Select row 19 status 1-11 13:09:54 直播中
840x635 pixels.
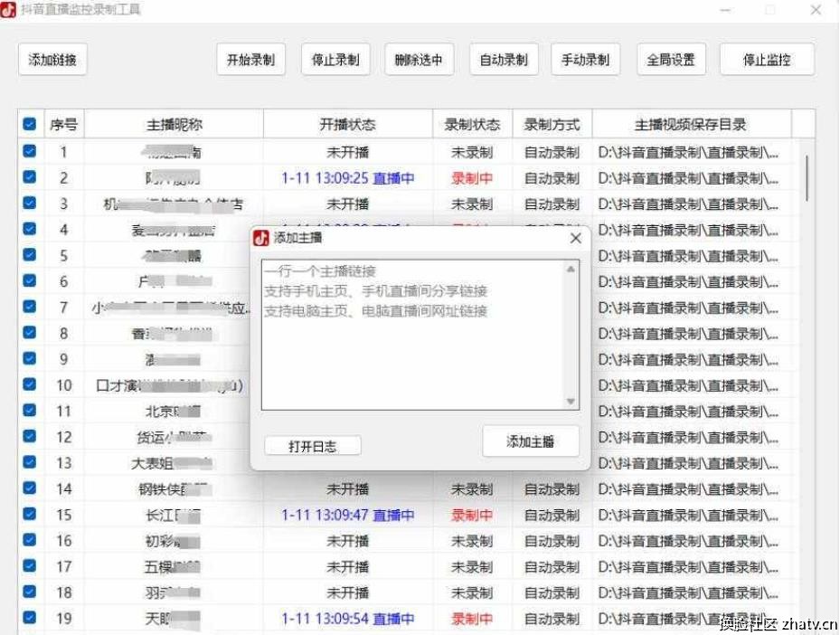(x=348, y=619)
